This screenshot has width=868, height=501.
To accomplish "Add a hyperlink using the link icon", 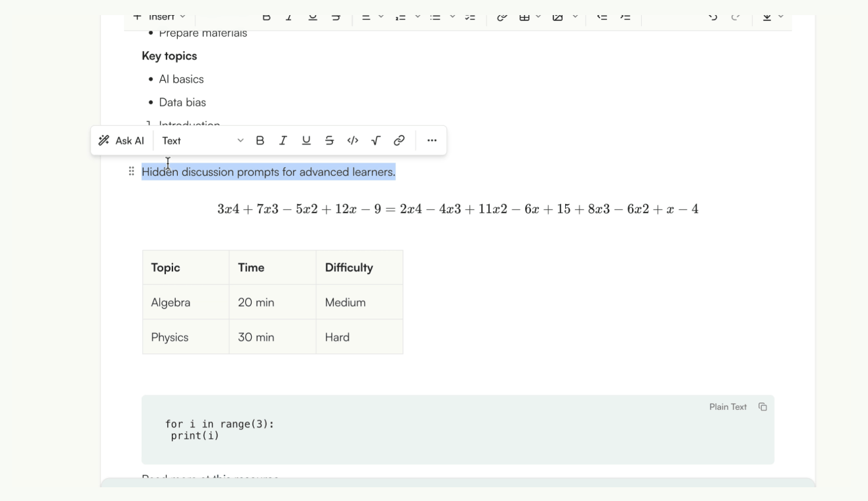I will 399,140.
